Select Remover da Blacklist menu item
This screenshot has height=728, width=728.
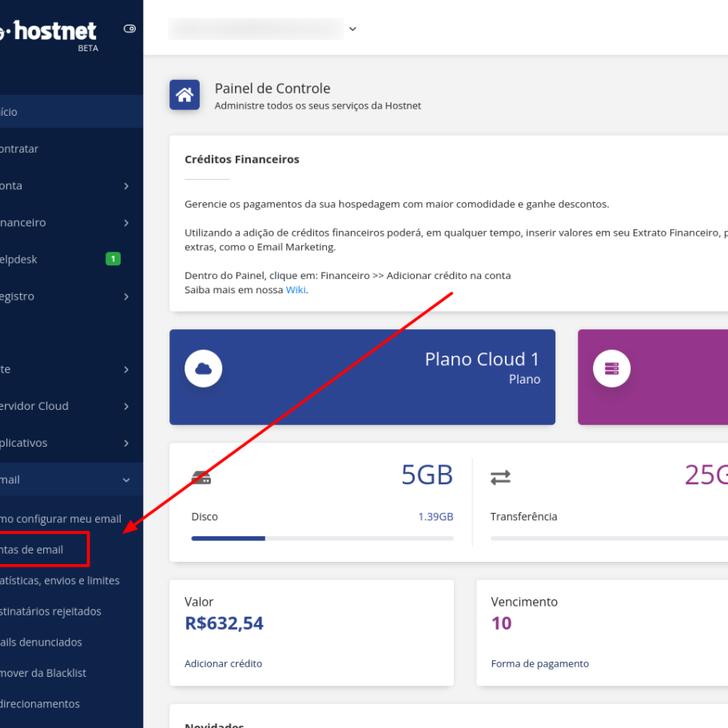(x=43, y=673)
